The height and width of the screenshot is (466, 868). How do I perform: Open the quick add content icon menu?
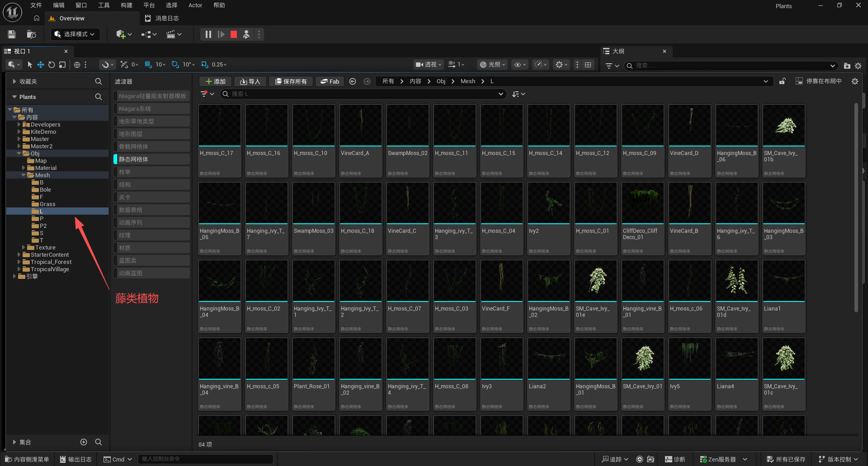point(123,34)
